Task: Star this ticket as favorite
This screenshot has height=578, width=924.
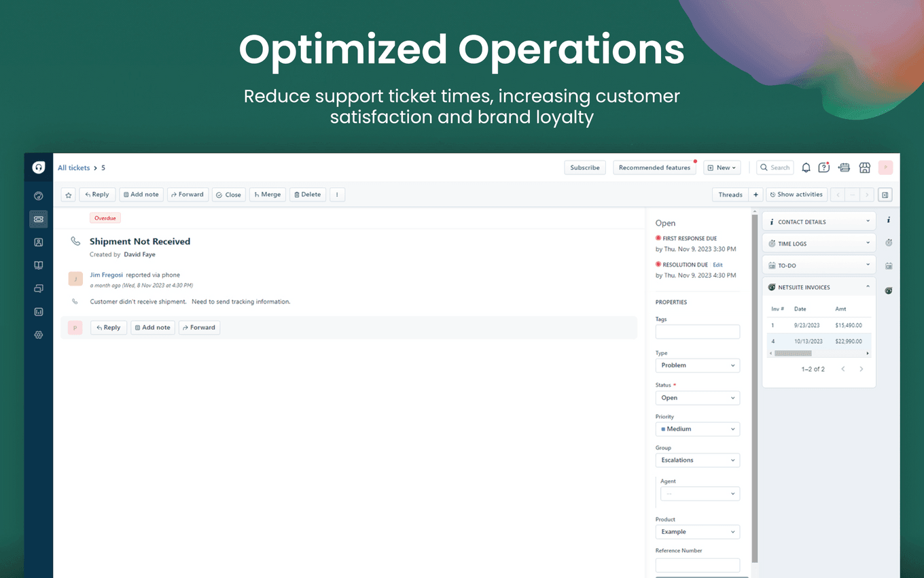Action: click(67, 194)
